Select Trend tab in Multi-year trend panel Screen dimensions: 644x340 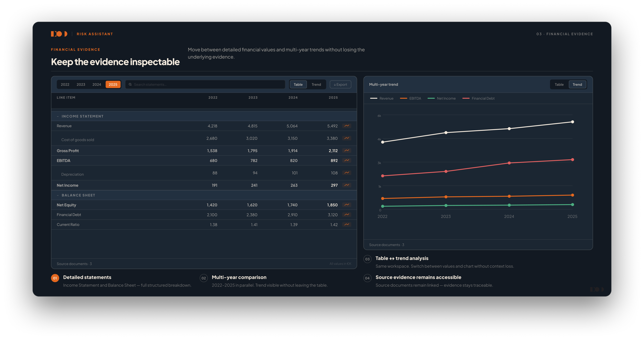click(x=577, y=85)
